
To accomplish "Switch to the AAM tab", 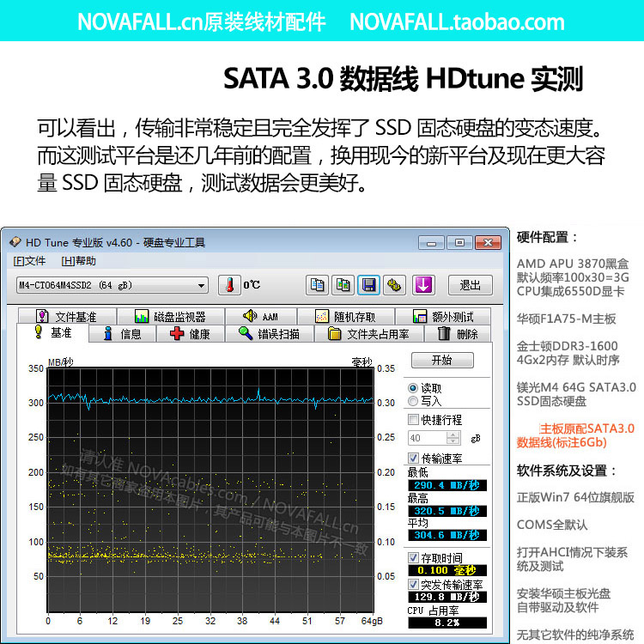I will coord(261,316).
